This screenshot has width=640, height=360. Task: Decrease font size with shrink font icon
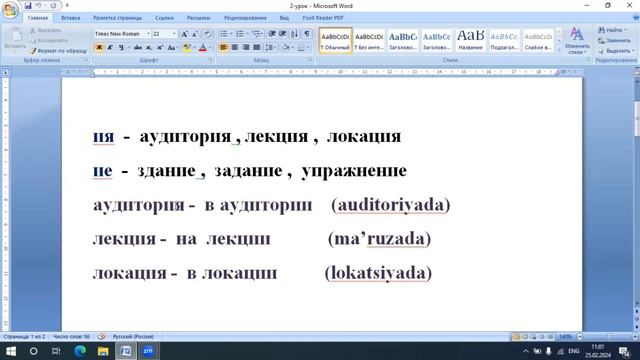click(195, 34)
